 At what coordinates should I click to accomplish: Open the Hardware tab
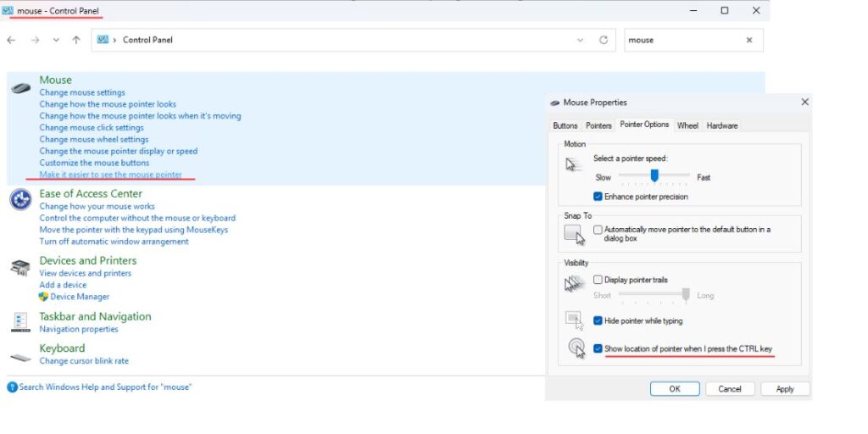721,125
